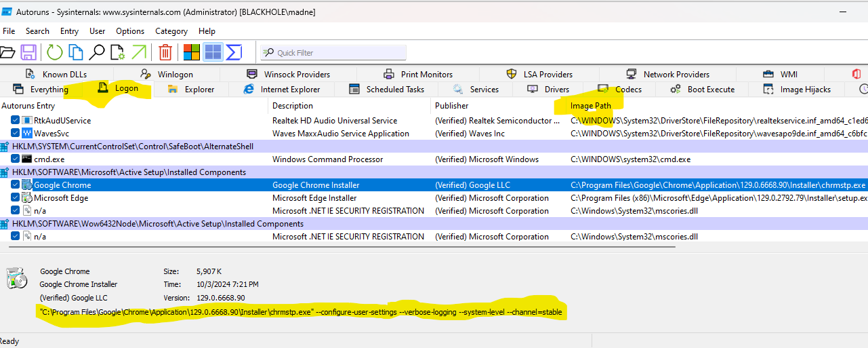Click the green Jump to entry arrow
This screenshot has width=868, height=348.
[139, 52]
